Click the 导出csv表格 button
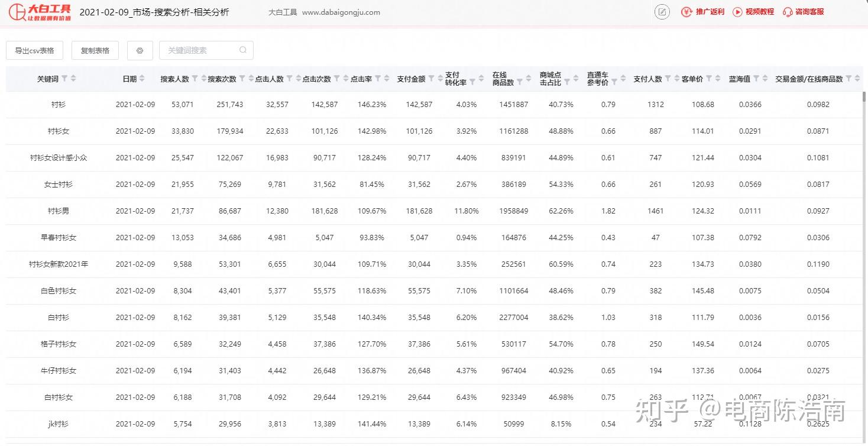Screen dimensions: 868x446 tap(34, 50)
